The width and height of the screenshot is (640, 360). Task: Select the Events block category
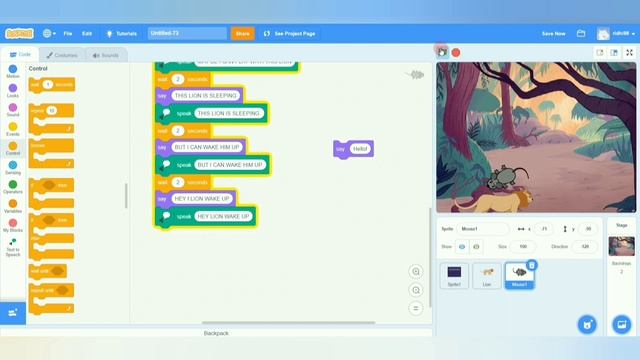[13, 129]
